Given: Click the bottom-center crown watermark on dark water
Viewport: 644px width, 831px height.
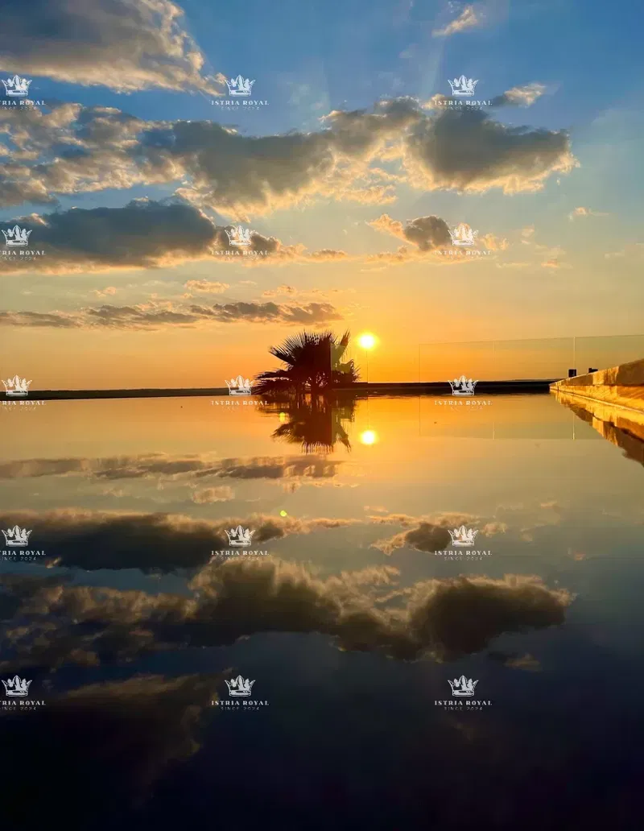Looking at the screenshot, I should tap(240, 686).
